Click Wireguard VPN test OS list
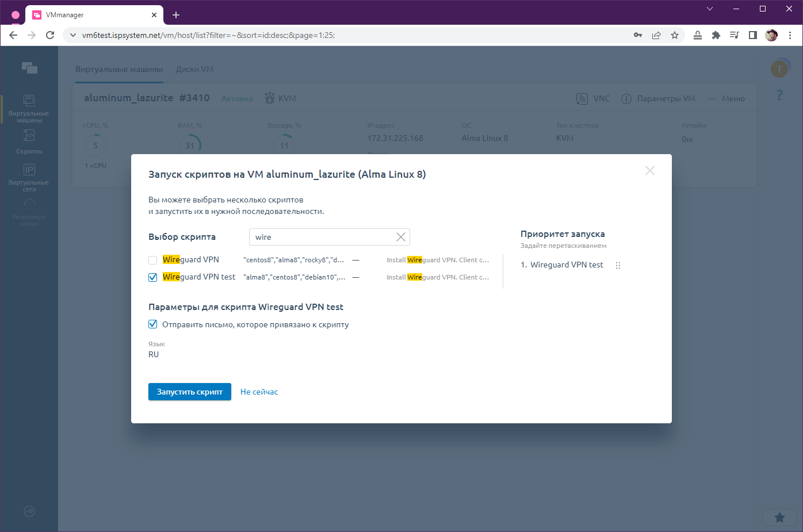This screenshot has width=803, height=532. click(295, 277)
